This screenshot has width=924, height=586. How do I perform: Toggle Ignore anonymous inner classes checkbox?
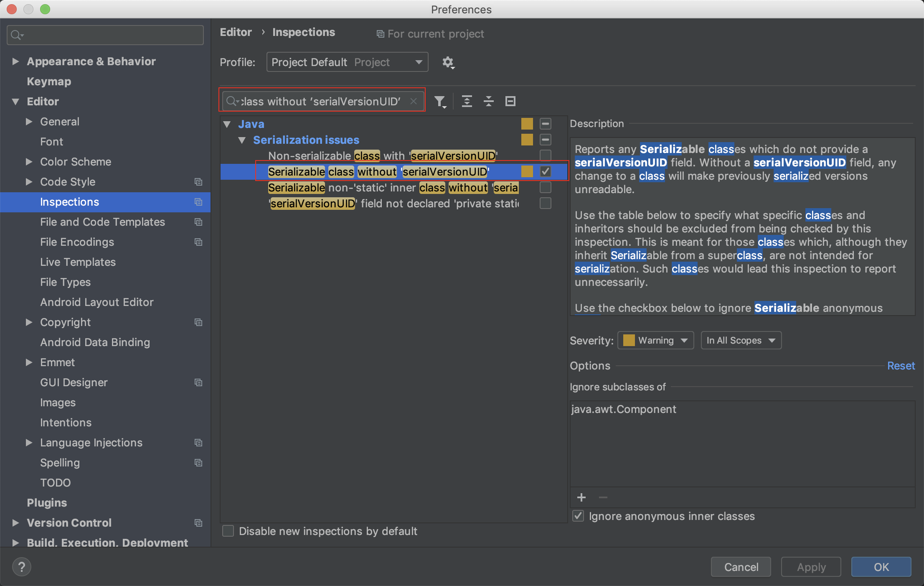click(578, 516)
